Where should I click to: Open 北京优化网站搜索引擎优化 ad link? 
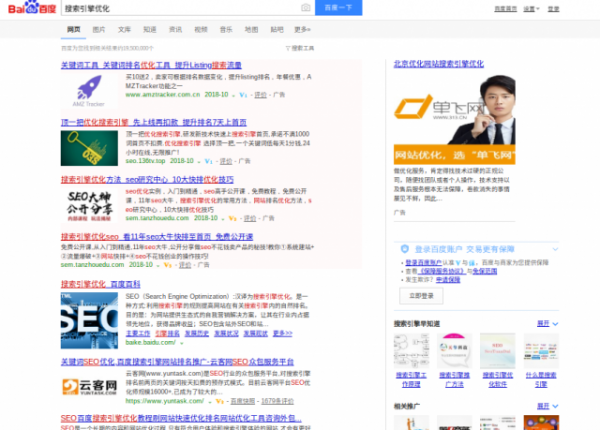439,64
